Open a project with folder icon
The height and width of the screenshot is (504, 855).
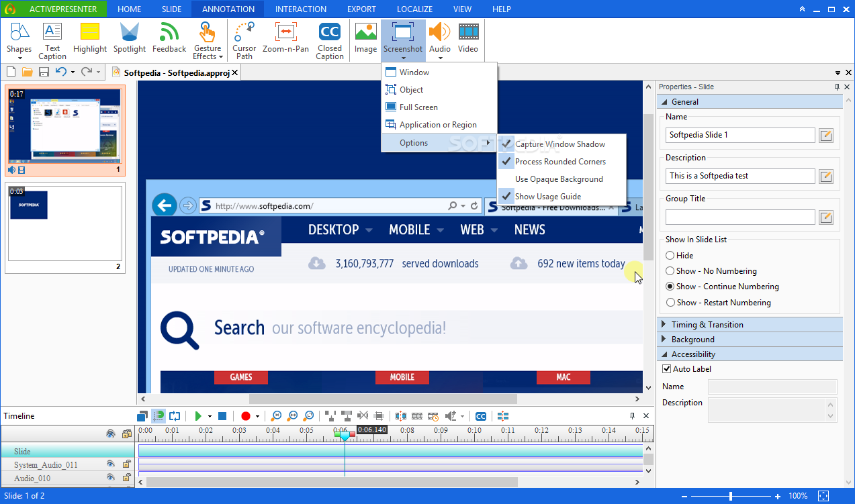click(x=28, y=72)
